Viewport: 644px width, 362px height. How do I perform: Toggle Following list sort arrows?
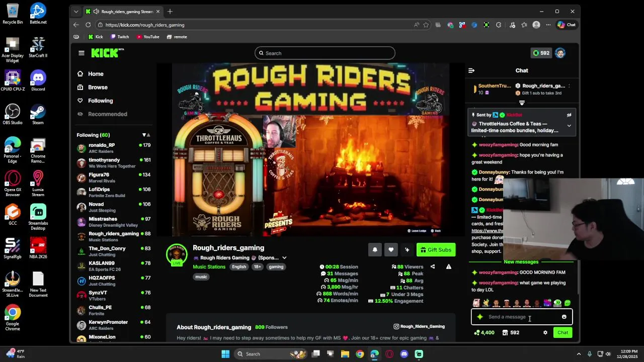coord(146,135)
